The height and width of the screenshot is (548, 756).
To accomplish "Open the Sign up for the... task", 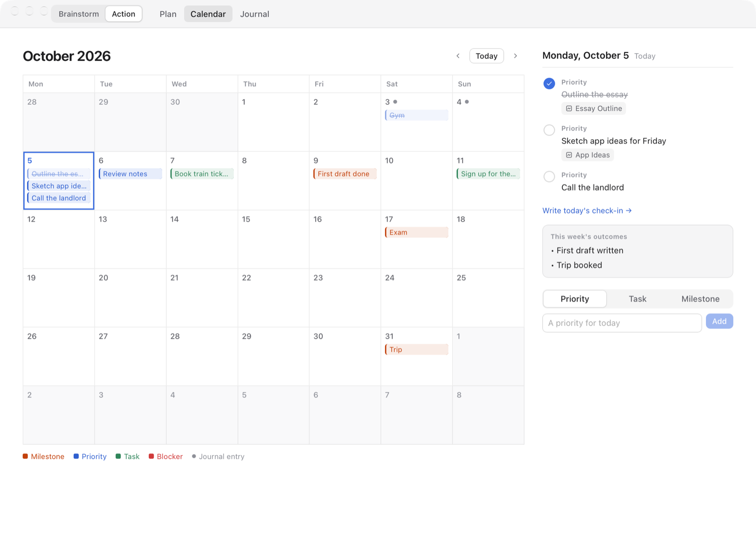I will click(488, 174).
